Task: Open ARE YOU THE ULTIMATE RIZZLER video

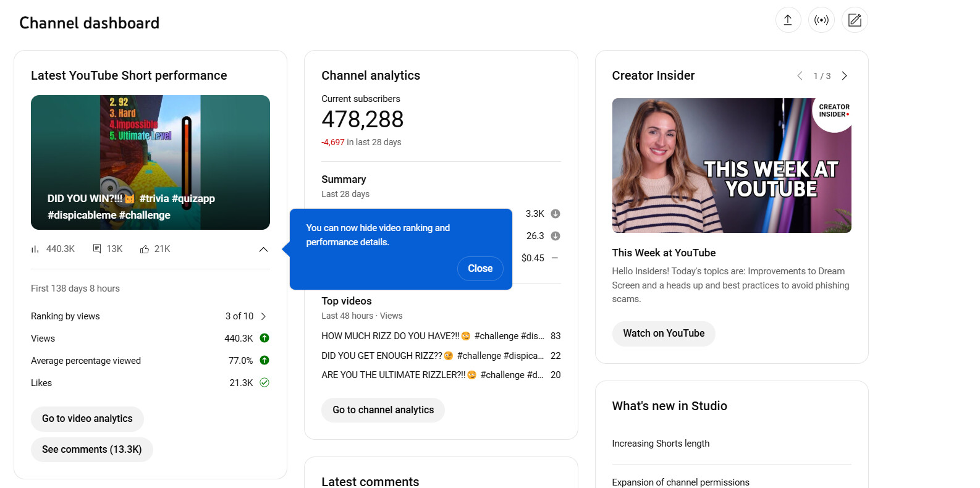Action: coord(433,375)
